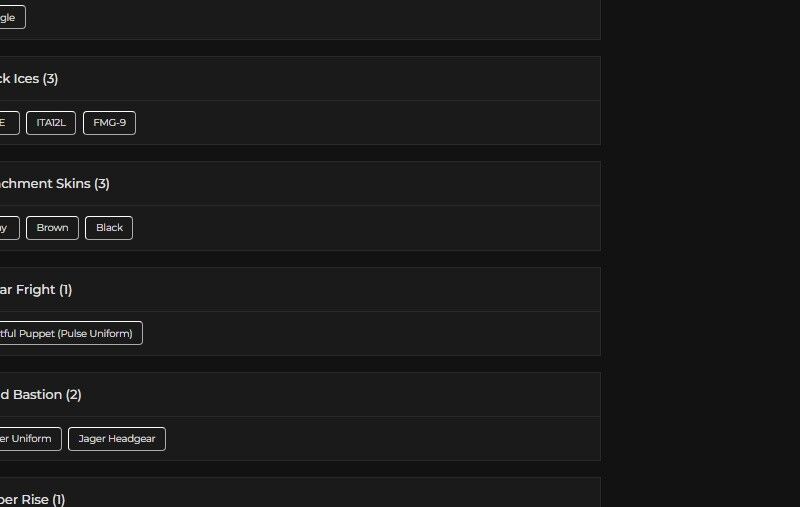Image resolution: width=800 pixels, height=507 pixels.
Task: Click empty space right of the 'gle' tag
Action: (300, 17)
